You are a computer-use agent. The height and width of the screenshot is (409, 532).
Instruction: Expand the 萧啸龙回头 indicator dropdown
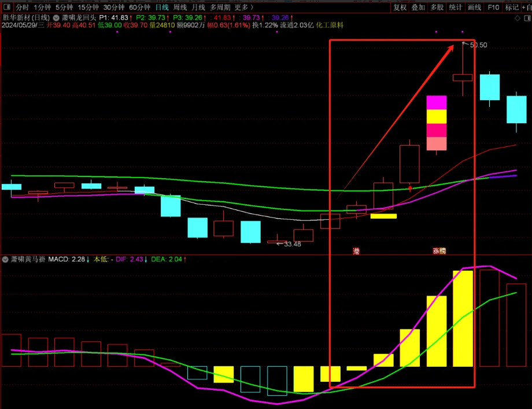56,18
